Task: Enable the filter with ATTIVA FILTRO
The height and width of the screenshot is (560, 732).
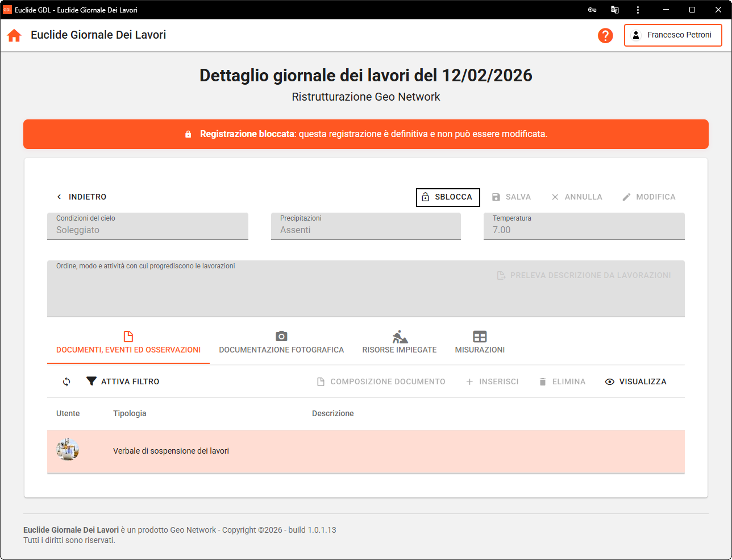Action: coord(123,382)
